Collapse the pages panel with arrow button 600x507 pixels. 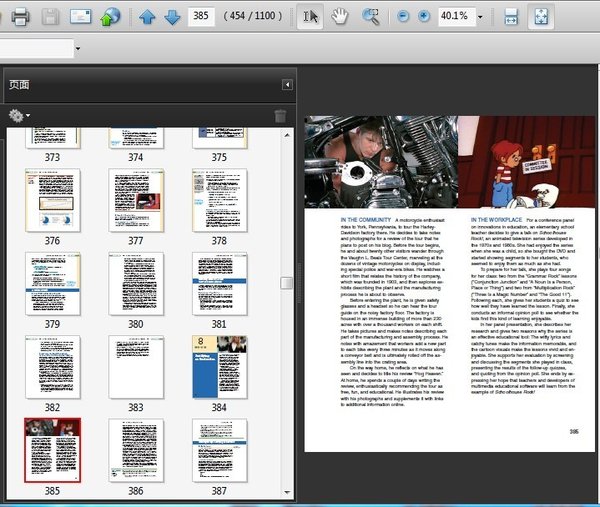288,85
